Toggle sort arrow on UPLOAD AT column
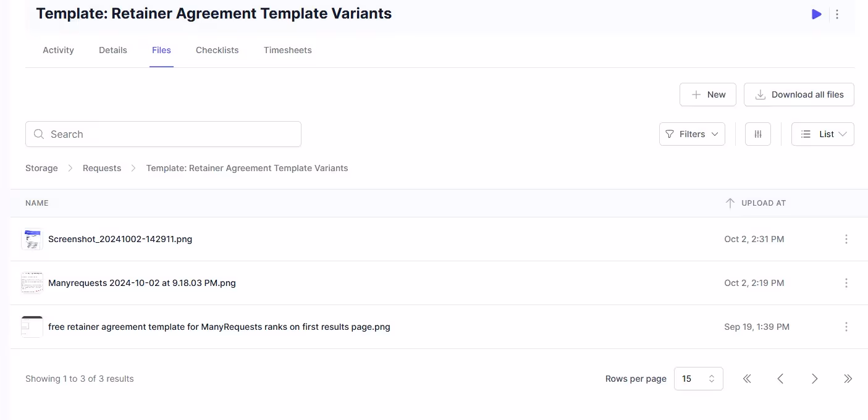Image resolution: width=868 pixels, height=420 pixels. 730,203
